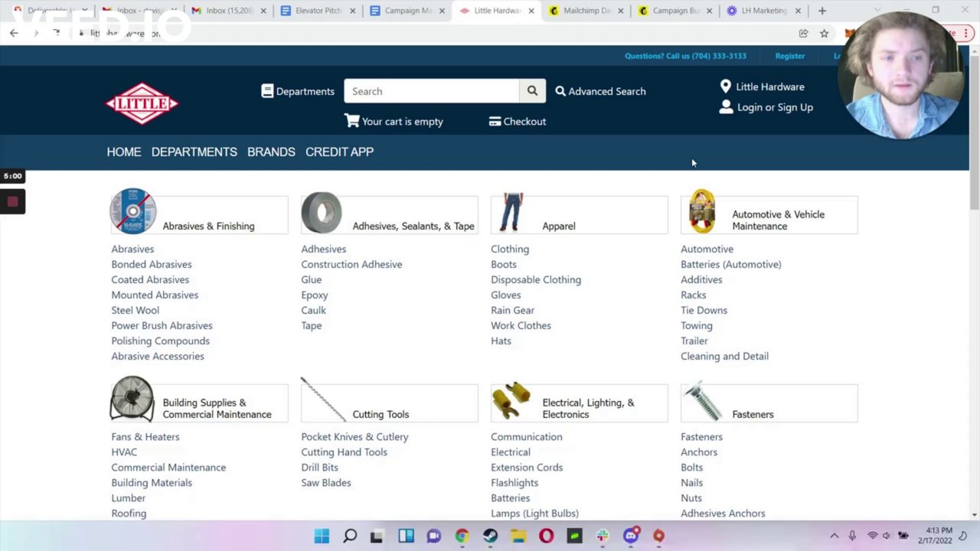Click the shopping cart icon

351,120
